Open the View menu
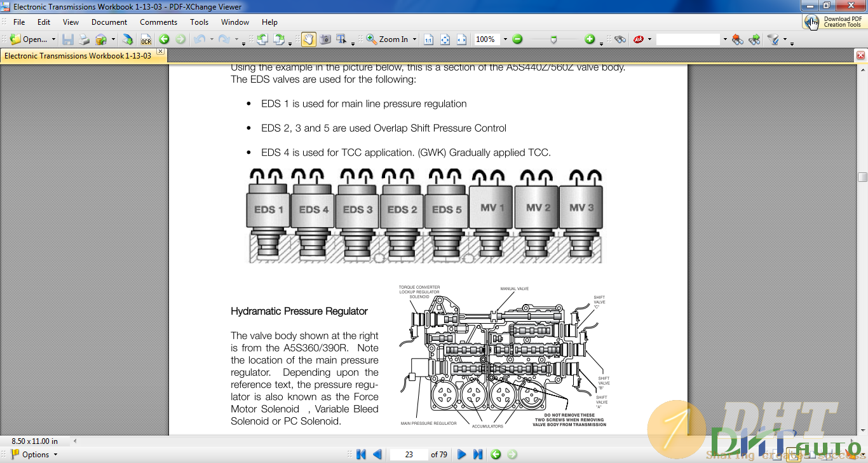868x463 pixels. tap(71, 22)
